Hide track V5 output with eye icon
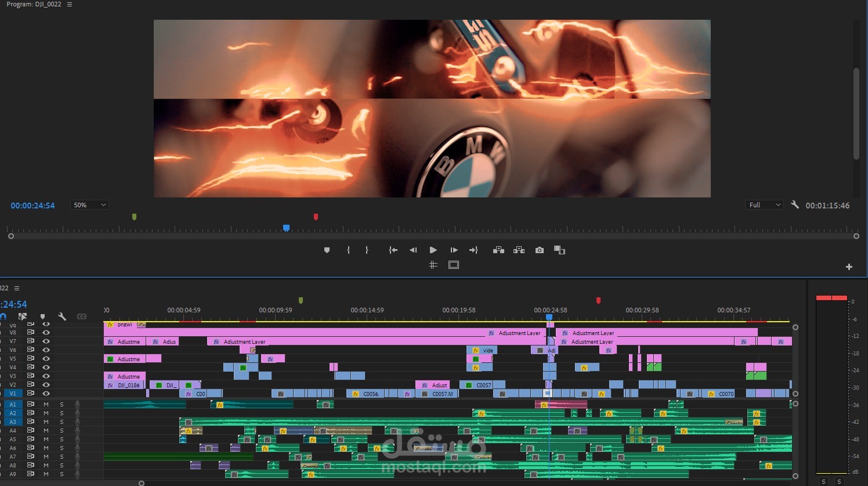 (46, 359)
